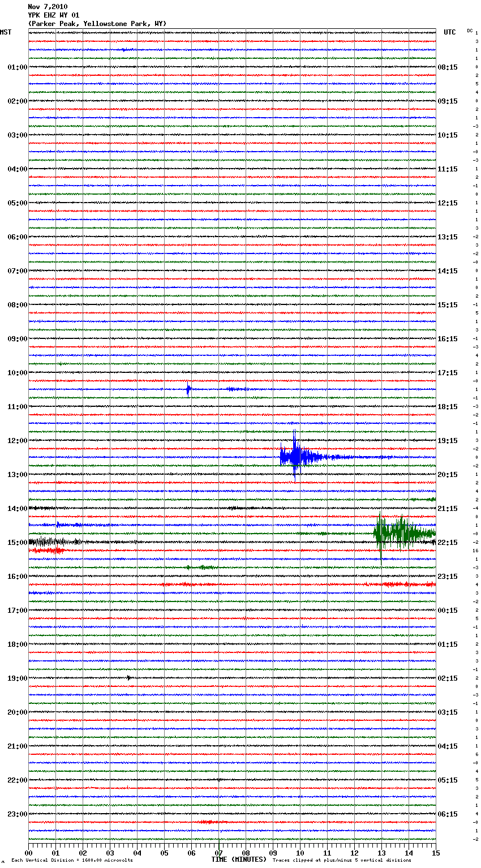The height and width of the screenshot is (868, 481).
Task: Select the 21:00 MST time label
Action: (x=18, y=746)
